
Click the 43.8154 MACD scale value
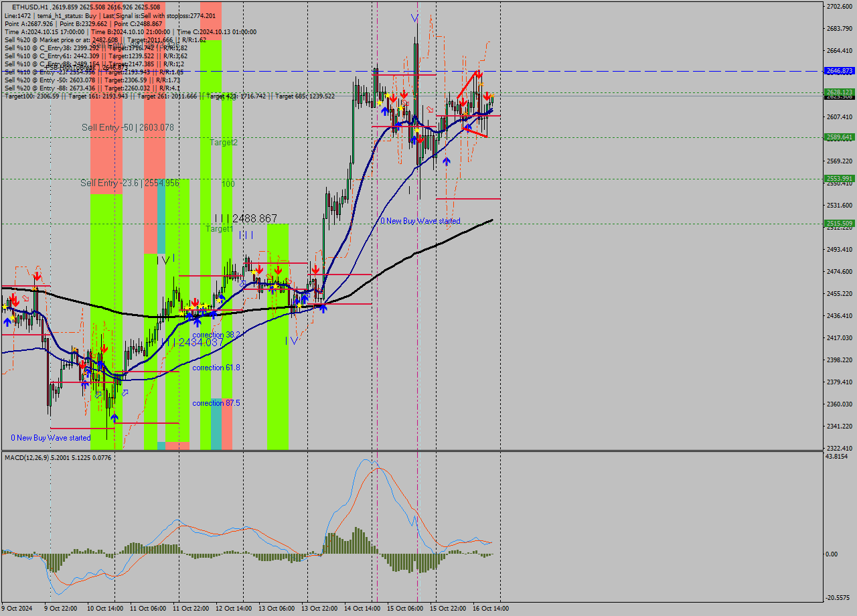click(x=838, y=457)
